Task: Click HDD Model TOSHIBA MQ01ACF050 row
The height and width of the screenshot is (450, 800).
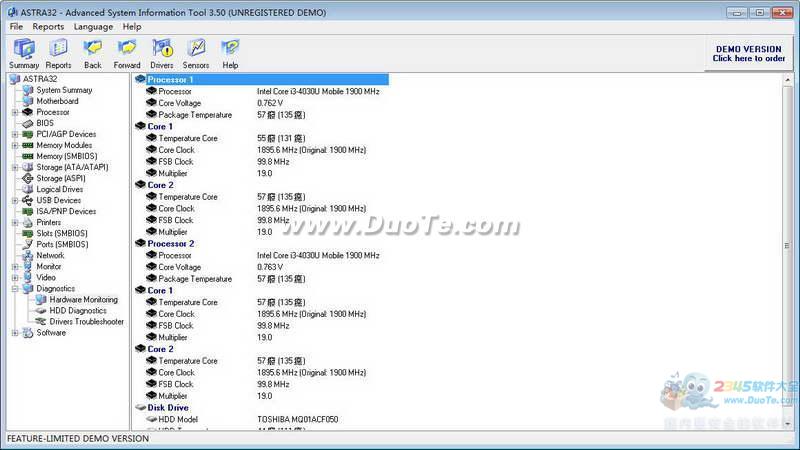Action: [242, 419]
